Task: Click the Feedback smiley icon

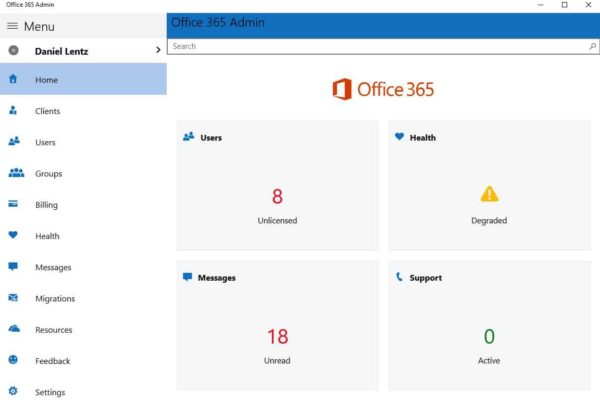Action: point(14,360)
